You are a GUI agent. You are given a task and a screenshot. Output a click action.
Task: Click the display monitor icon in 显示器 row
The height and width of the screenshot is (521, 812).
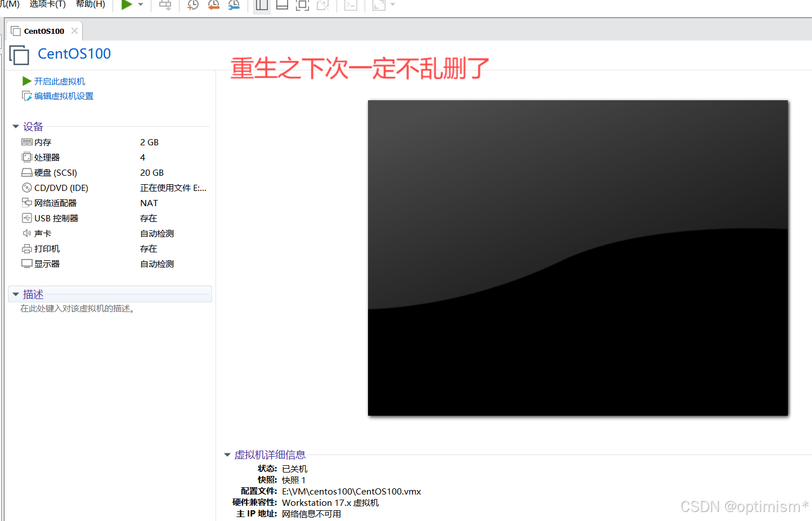point(27,264)
